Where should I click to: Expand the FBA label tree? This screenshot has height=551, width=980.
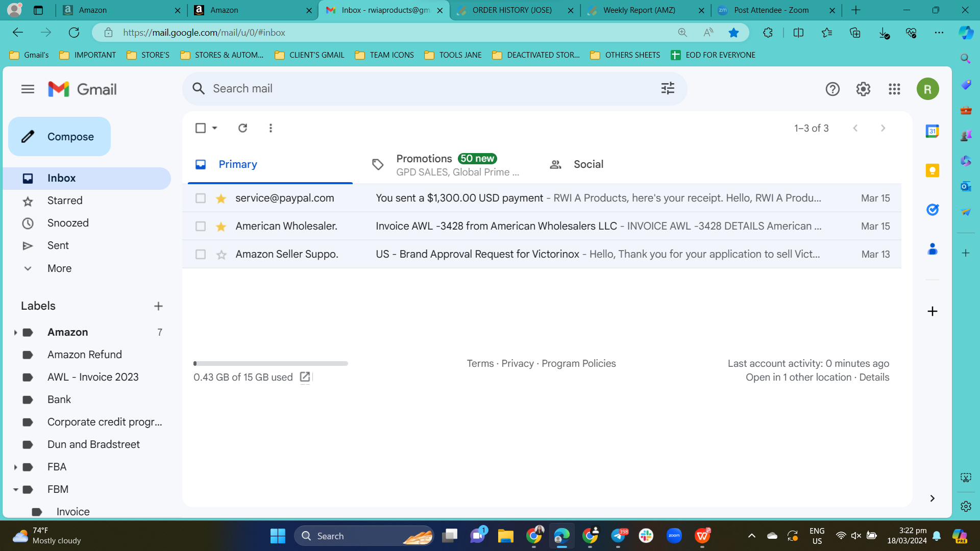pyautogui.click(x=15, y=467)
